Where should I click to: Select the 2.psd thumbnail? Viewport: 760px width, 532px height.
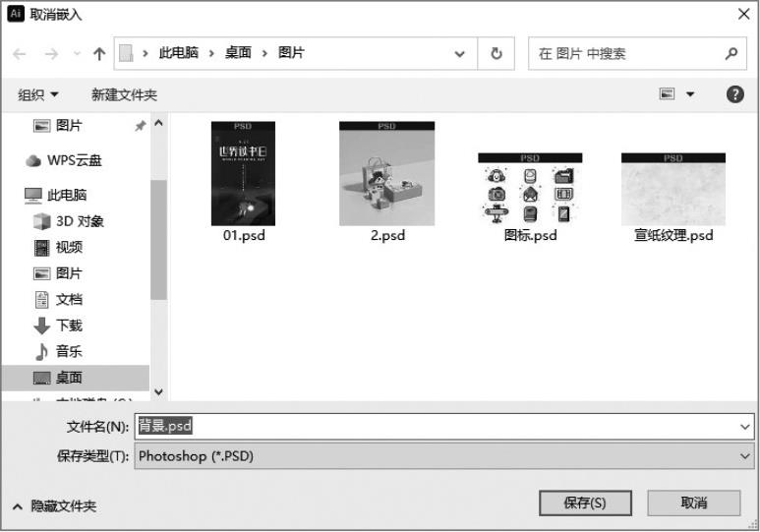coord(386,174)
